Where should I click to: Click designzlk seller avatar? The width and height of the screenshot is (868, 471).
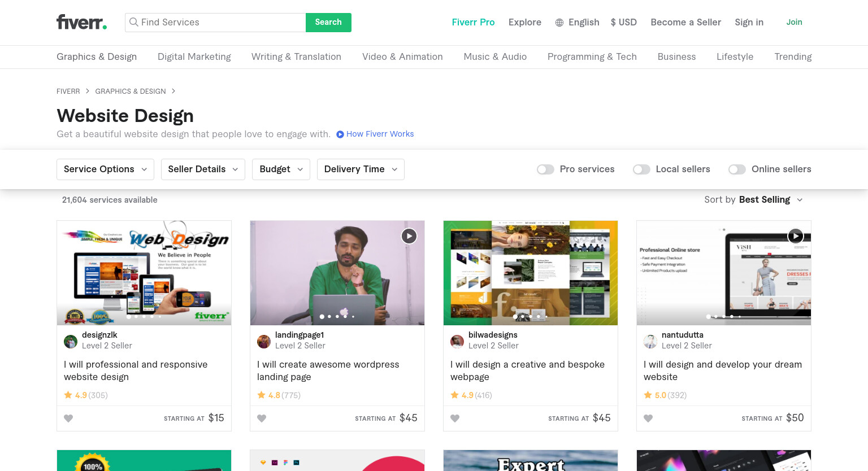71,341
